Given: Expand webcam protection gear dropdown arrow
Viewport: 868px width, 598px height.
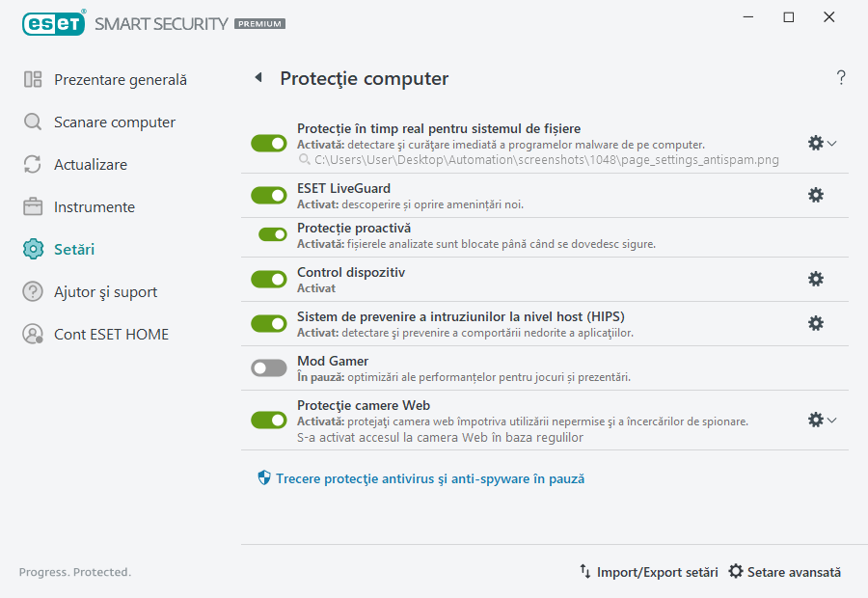Looking at the screenshot, I should (x=831, y=420).
